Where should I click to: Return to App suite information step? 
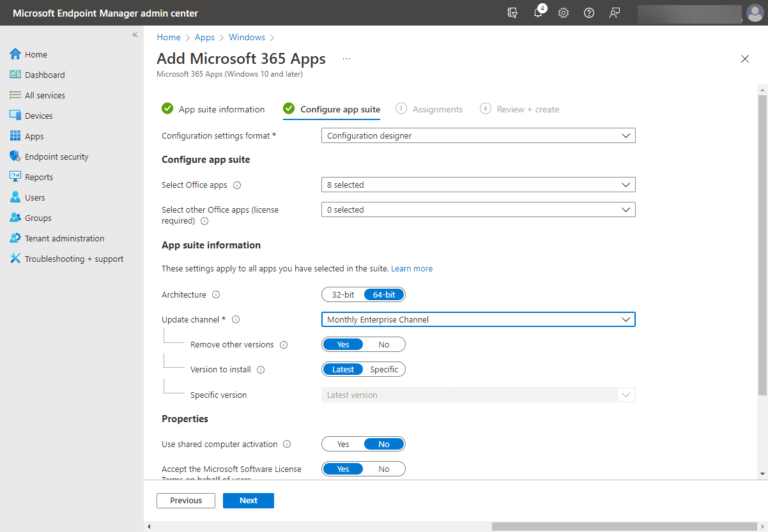[221, 109]
